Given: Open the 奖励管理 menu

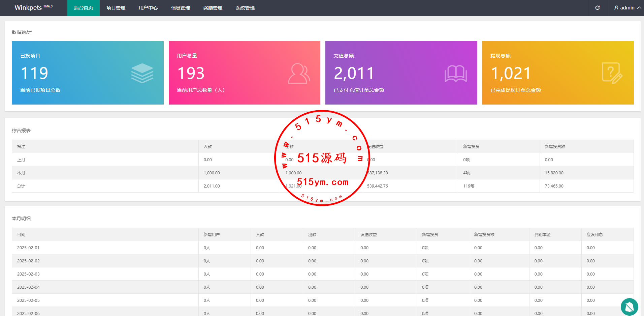Looking at the screenshot, I should 213,8.
